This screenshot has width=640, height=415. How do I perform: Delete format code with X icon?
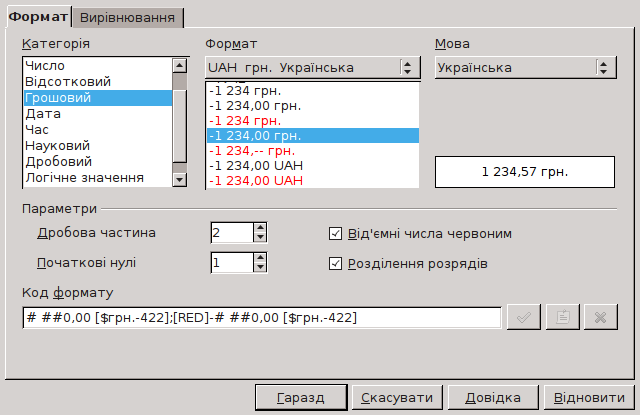[601, 317]
